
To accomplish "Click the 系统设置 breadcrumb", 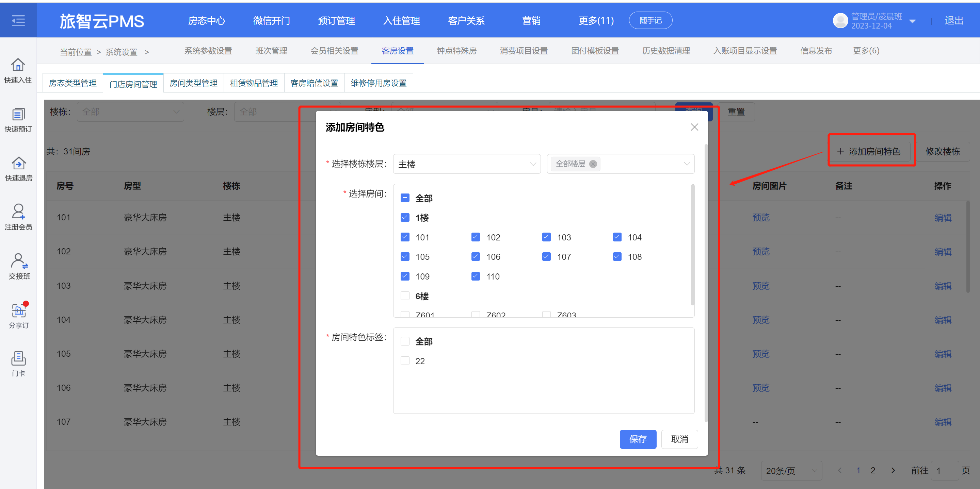I will pos(122,52).
